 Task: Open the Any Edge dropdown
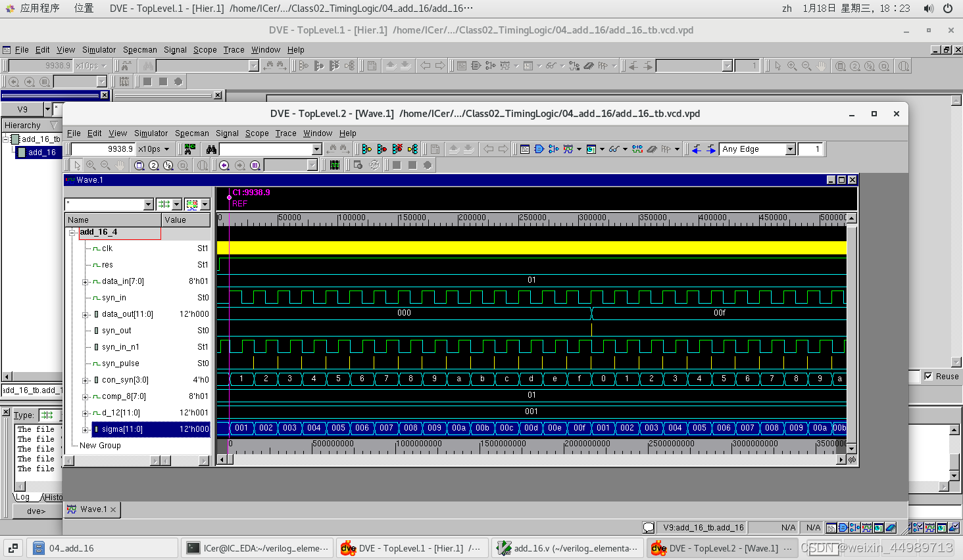(791, 149)
